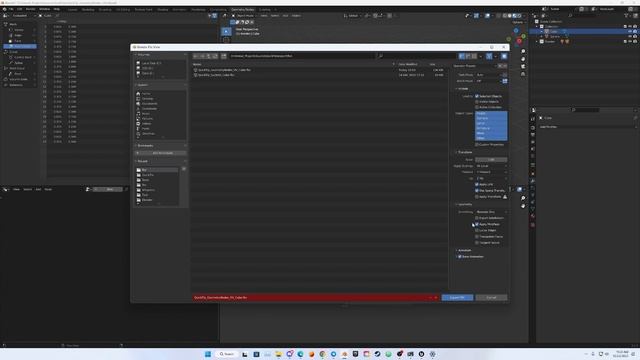Open Forward axis dropdown
640x360 pixels.
click(491, 172)
